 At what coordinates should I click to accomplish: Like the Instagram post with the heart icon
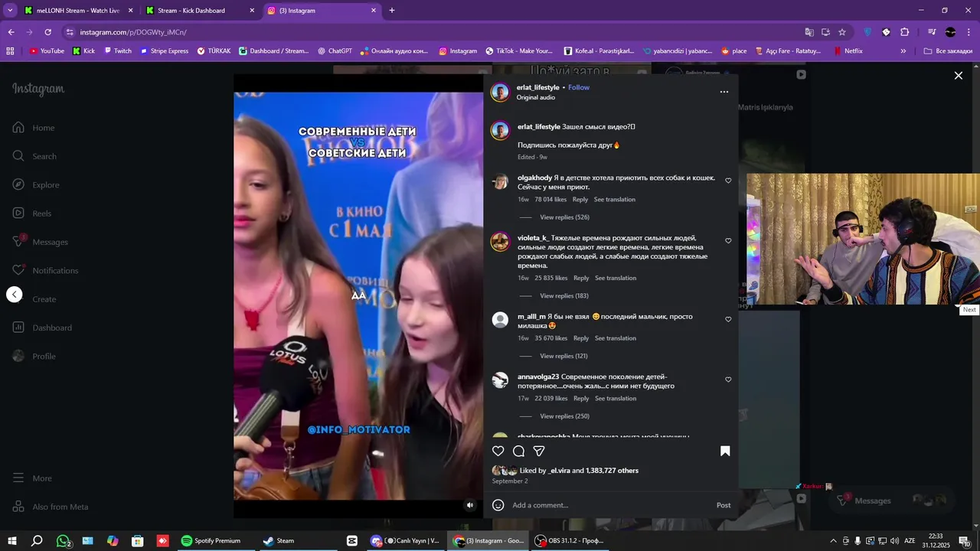coord(498,452)
